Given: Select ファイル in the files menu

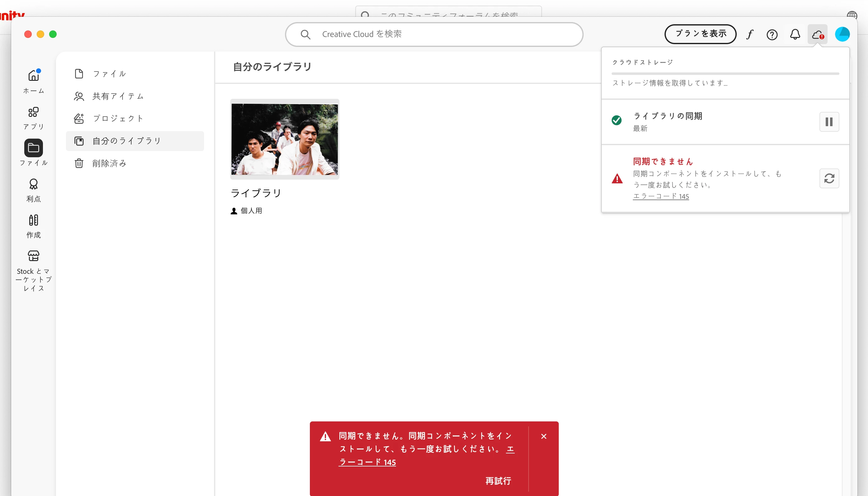Looking at the screenshot, I should click(x=109, y=74).
